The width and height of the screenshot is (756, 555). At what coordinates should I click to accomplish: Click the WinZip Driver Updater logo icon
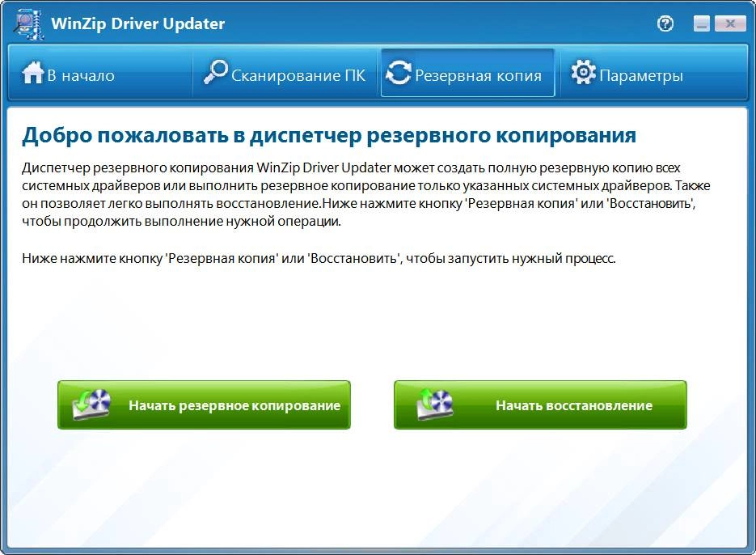(28, 23)
